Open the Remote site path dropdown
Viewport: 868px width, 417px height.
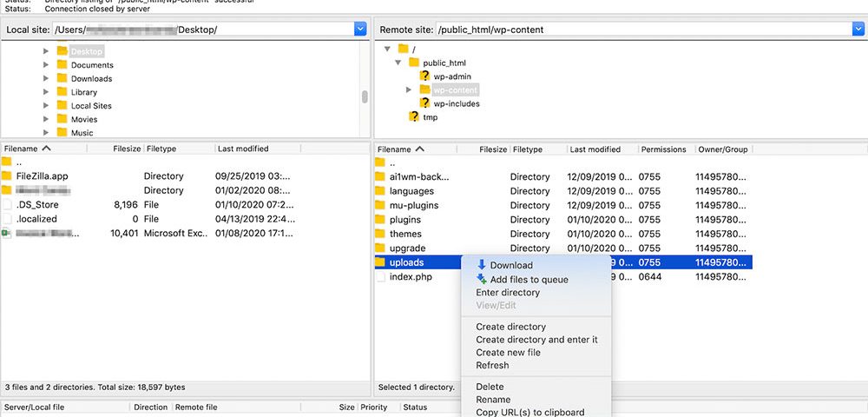[859, 30]
